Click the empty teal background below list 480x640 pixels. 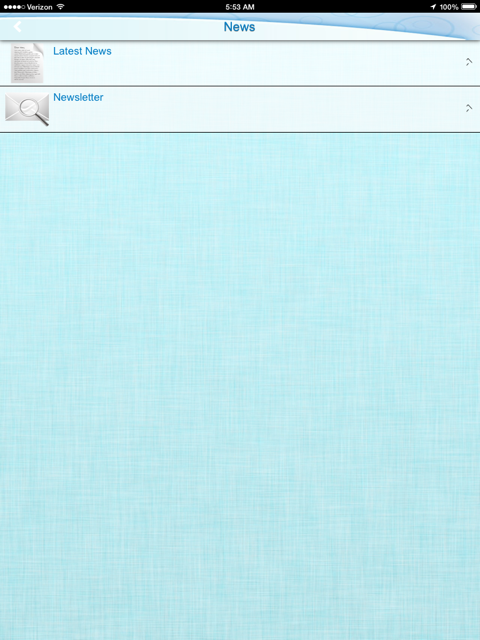tap(240, 386)
